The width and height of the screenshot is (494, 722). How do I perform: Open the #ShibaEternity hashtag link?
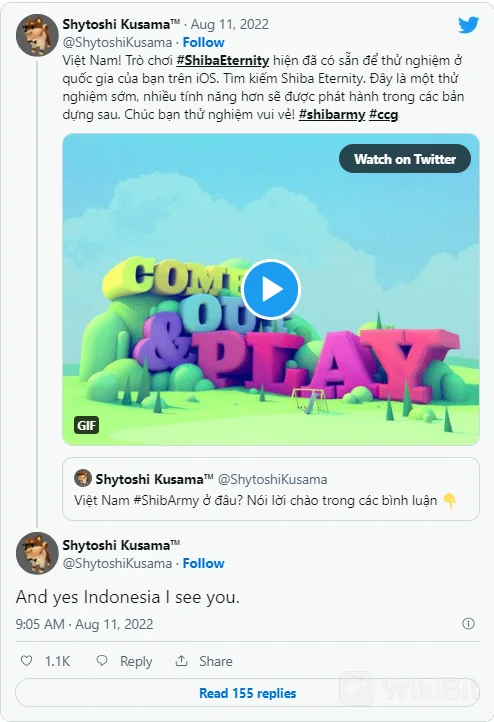point(223,60)
